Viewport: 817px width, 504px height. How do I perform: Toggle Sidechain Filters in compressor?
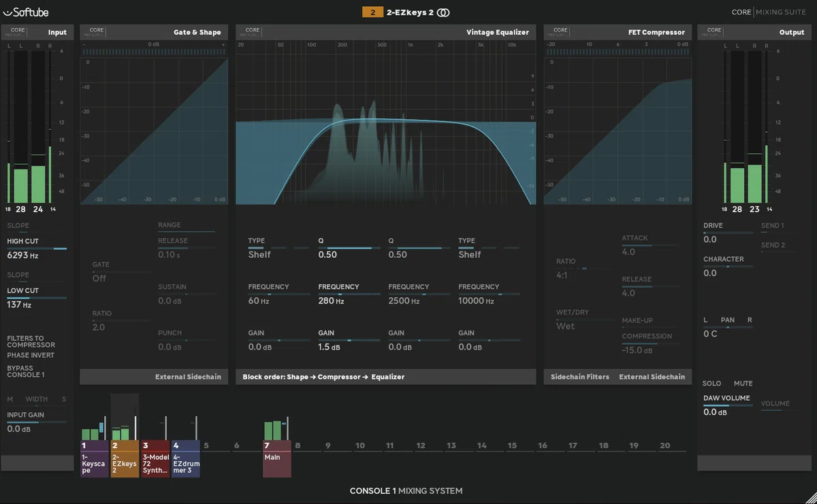[x=579, y=377]
